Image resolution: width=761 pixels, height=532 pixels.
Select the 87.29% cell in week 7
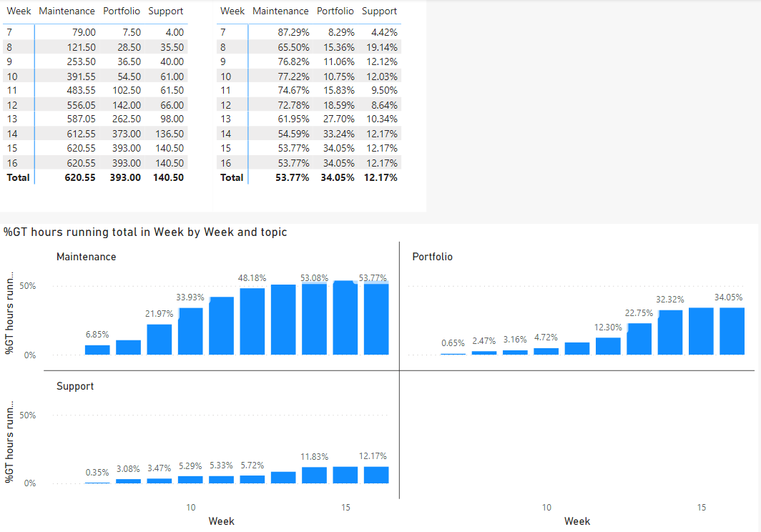294,32
